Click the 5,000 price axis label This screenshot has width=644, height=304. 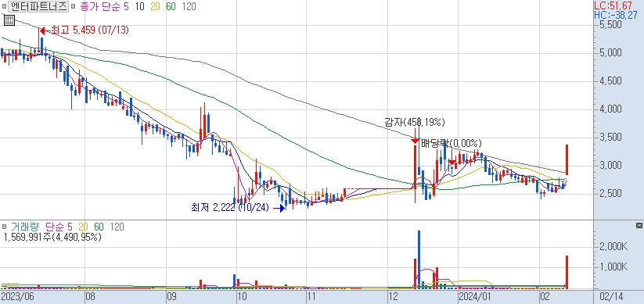click(610, 53)
